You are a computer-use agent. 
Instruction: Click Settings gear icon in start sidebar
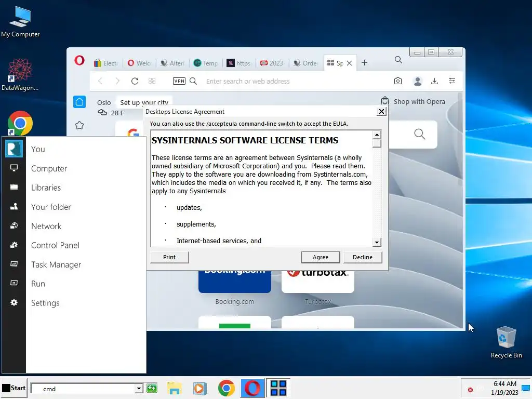pyautogui.click(x=14, y=302)
